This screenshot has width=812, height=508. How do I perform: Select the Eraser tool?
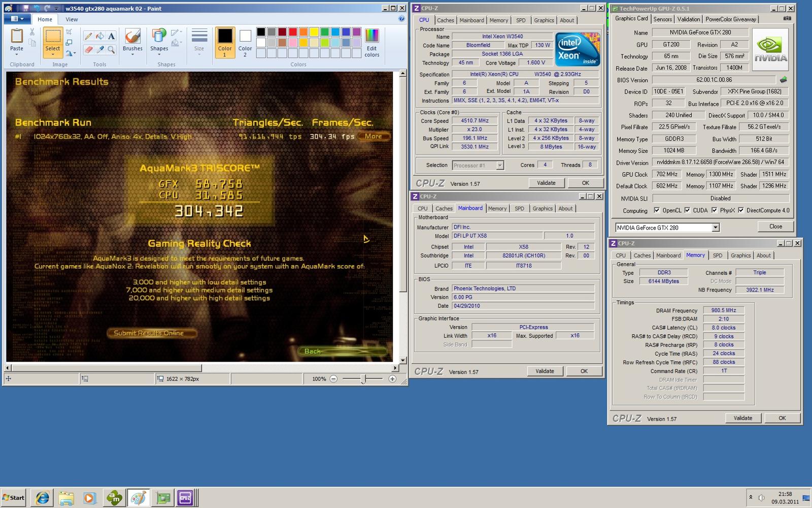tap(88, 49)
